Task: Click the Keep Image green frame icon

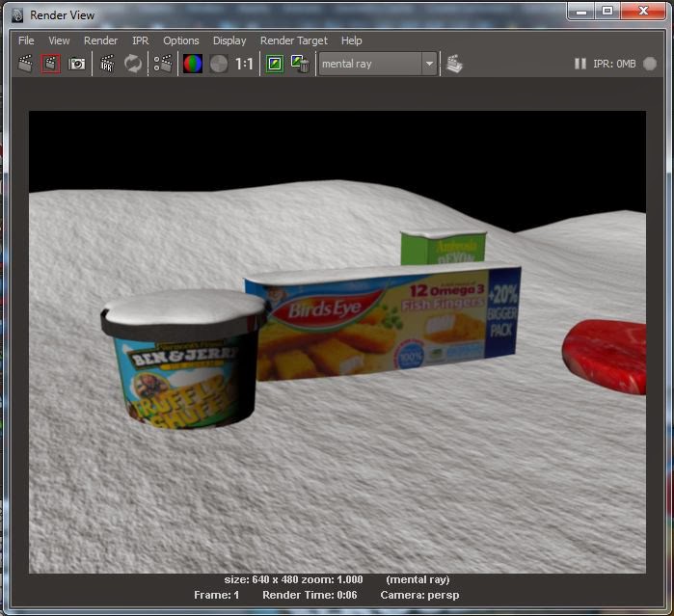Action: pyautogui.click(x=275, y=64)
